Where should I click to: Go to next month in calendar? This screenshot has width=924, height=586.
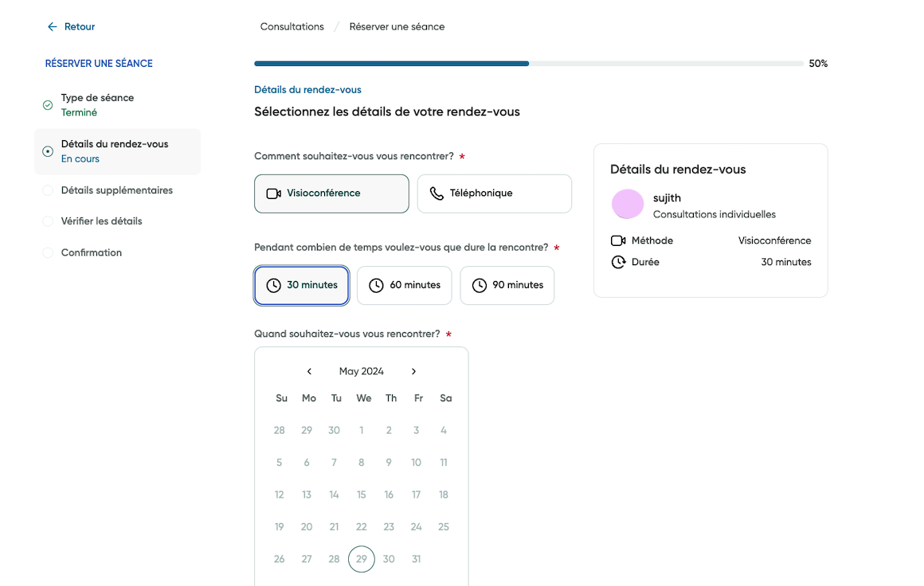click(413, 372)
